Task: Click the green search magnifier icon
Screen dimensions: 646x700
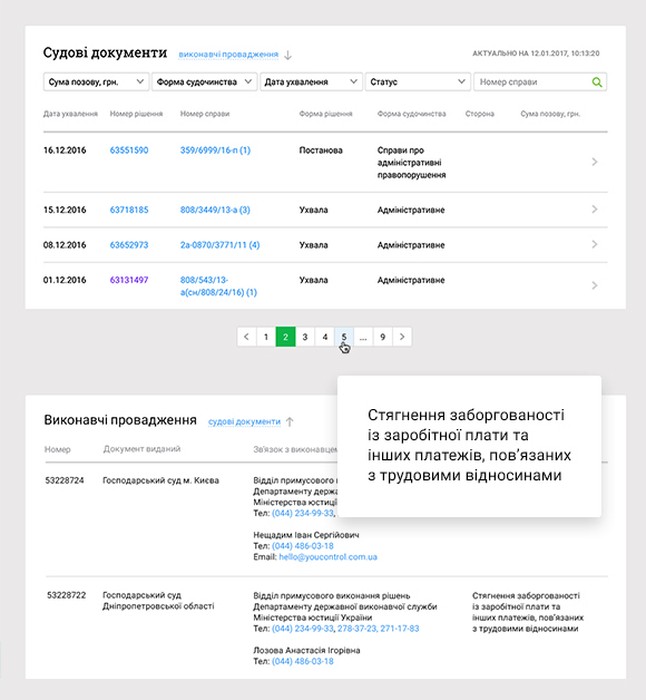Action: tap(596, 82)
